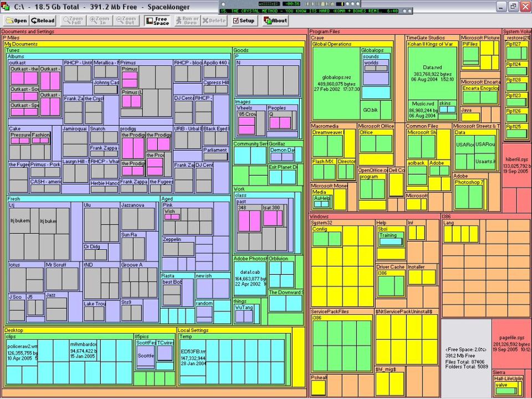Select the Parliament folder block

click(216, 154)
